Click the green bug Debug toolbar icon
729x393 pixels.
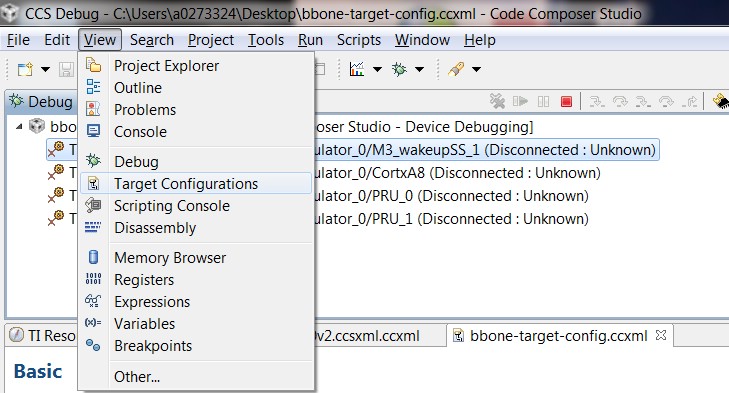(399, 69)
